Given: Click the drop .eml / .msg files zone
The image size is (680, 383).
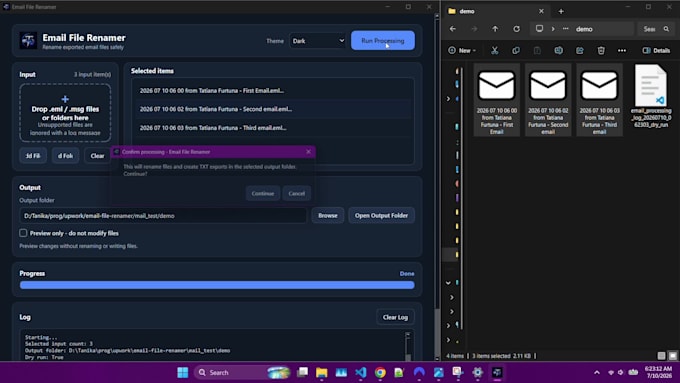Looking at the screenshot, I should coord(65,113).
